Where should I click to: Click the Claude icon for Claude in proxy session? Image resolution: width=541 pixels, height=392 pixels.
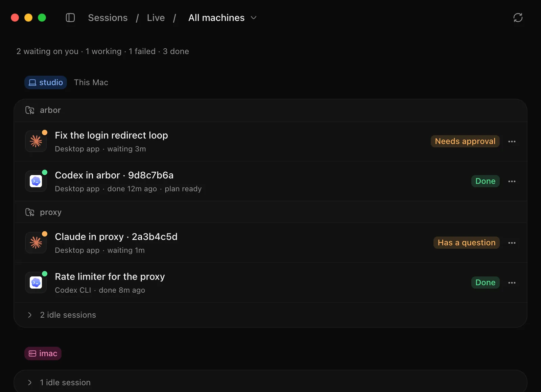pos(36,243)
